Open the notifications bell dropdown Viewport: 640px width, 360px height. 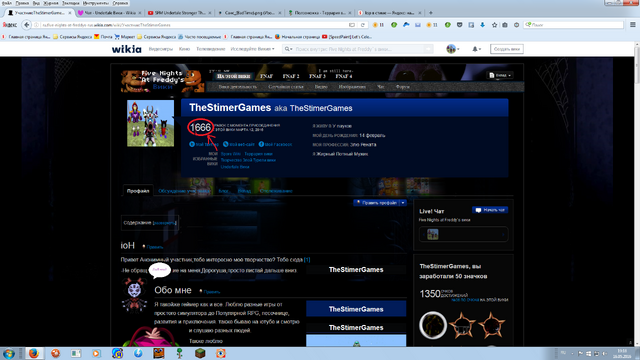coord(476,49)
